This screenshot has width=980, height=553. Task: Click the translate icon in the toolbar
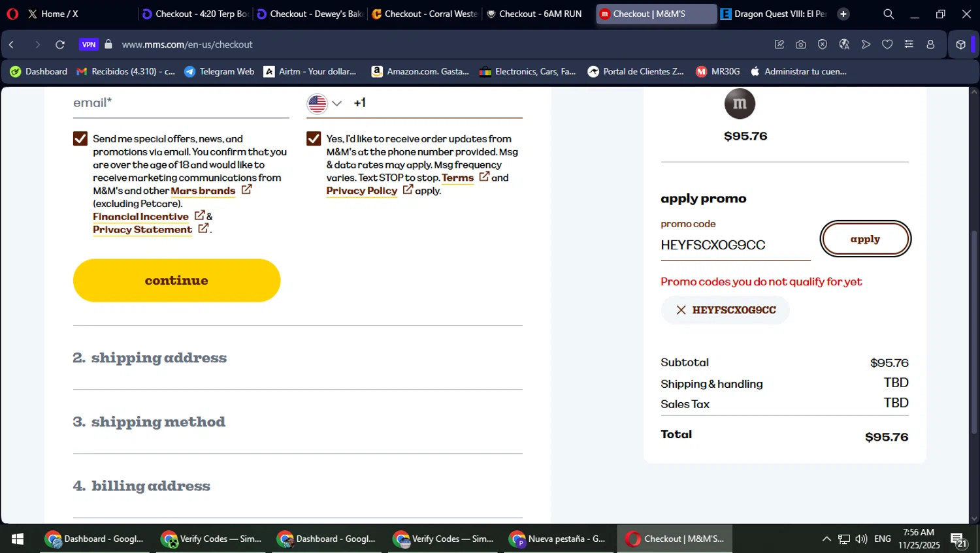844,44
